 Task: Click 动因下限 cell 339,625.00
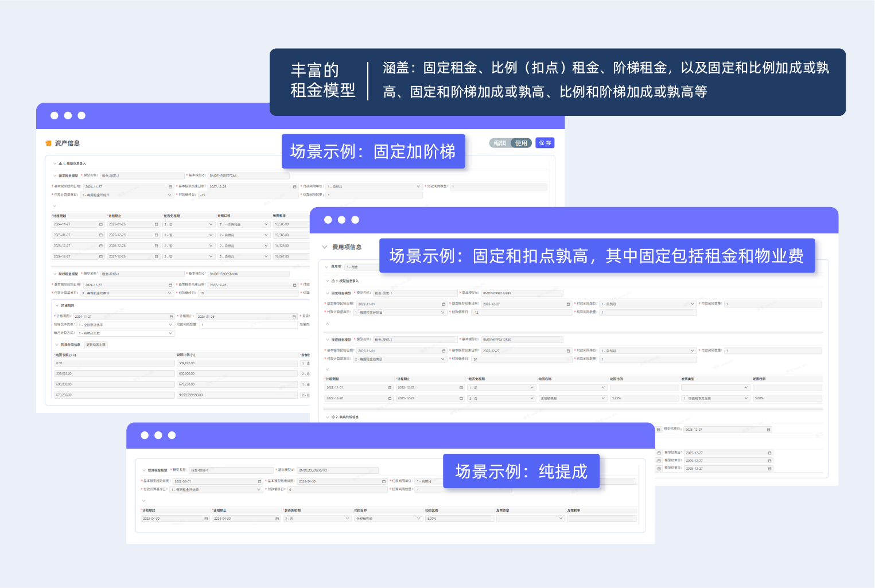tap(114, 374)
